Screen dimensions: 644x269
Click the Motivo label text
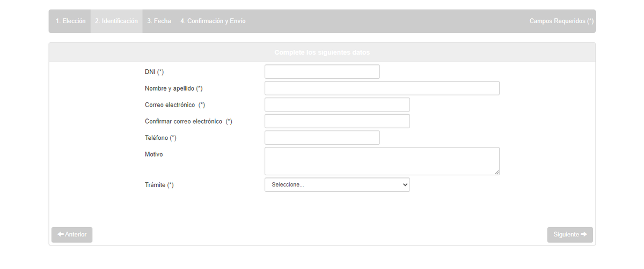tap(153, 154)
